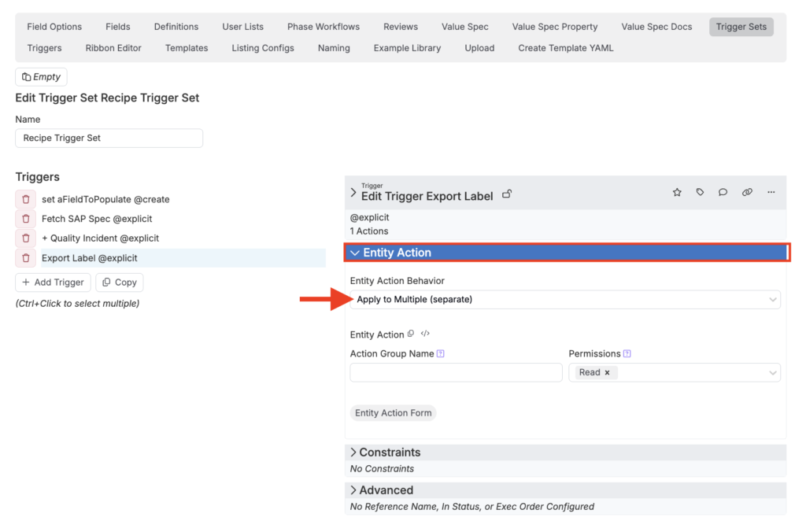Open the Naming tab
The height and width of the screenshot is (532, 806).
pos(334,48)
